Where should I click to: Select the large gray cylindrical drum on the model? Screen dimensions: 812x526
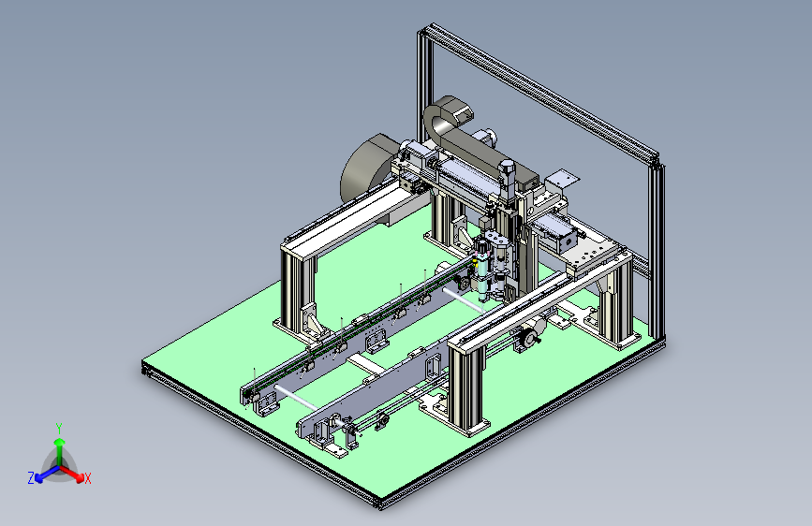coord(365,168)
